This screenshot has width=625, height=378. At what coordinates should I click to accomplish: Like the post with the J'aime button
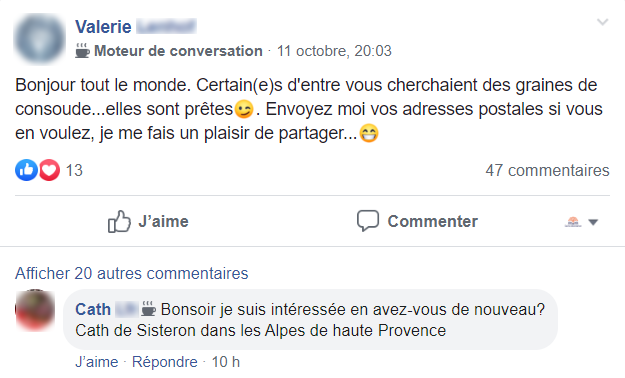coord(148,221)
